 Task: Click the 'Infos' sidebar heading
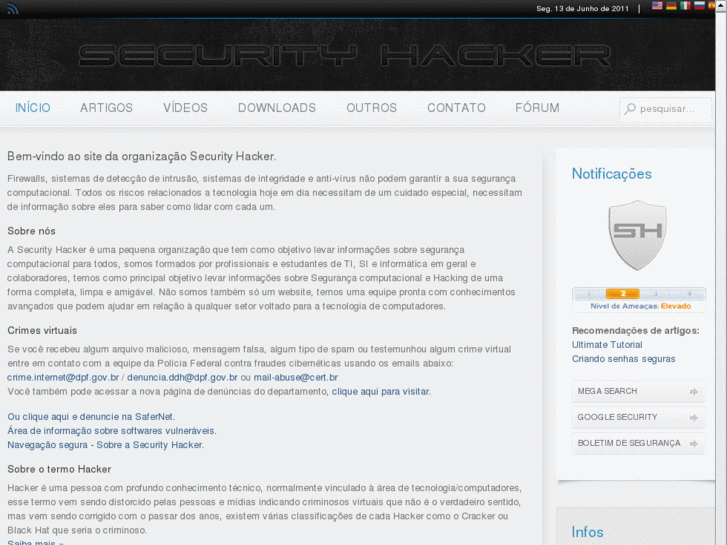587,532
